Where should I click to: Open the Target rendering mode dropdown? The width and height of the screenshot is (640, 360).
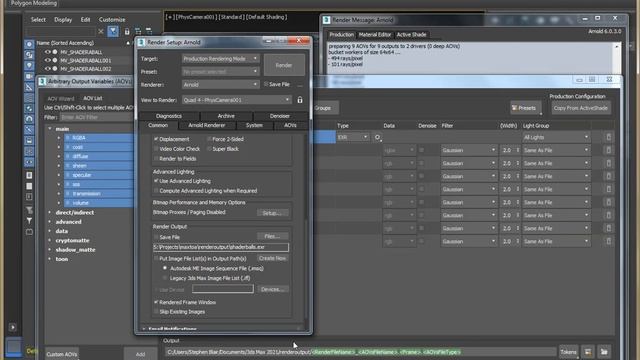tap(220, 59)
